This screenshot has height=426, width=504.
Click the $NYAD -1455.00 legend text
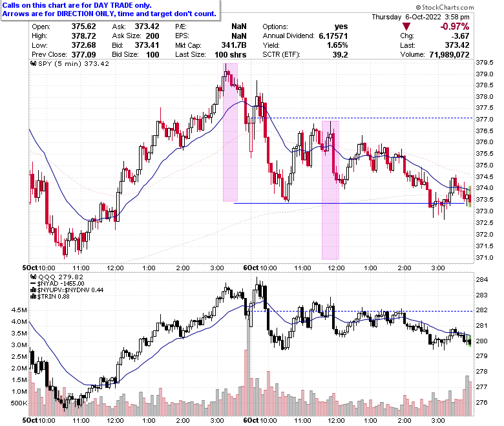[61, 284]
